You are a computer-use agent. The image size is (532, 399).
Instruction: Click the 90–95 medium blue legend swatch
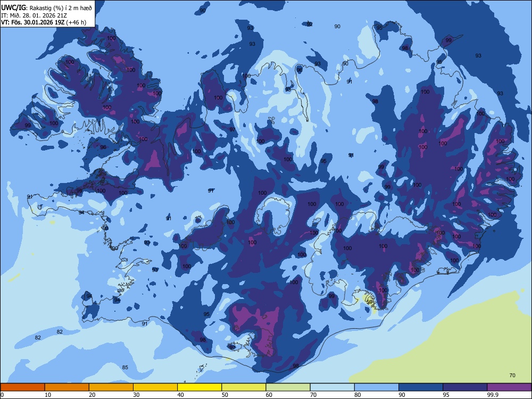(421, 387)
